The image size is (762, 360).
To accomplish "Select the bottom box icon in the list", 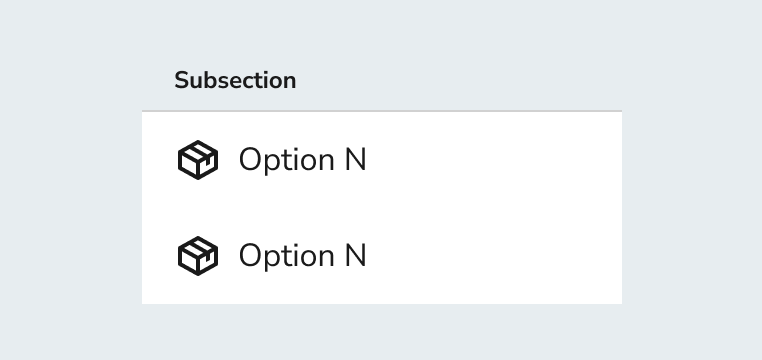I will pyautogui.click(x=198, y=256).
